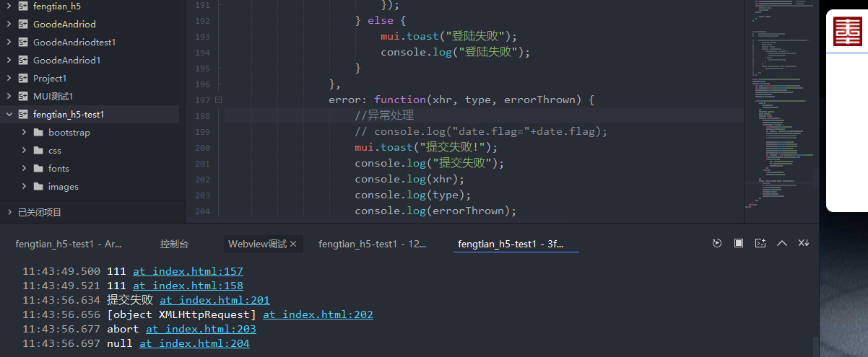The height and width of the screenshot is (357, 868).
Task: Click the bootstrap folder icon
Action: click(38, 133)
